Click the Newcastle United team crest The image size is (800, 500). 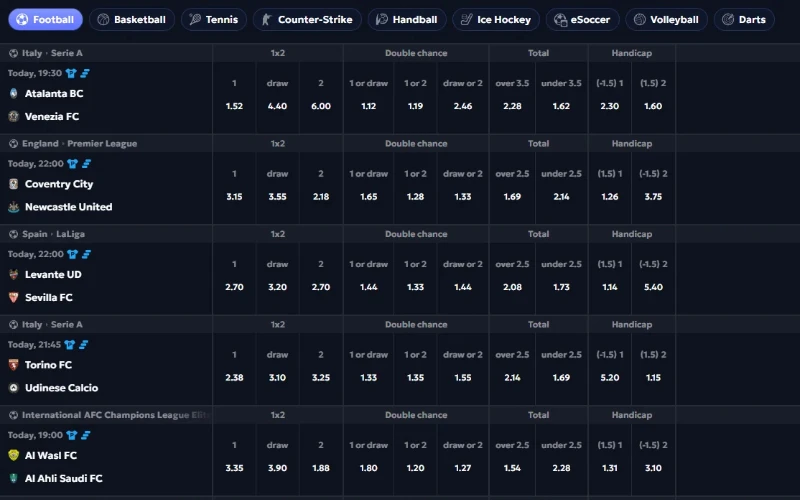pos(14,207)
